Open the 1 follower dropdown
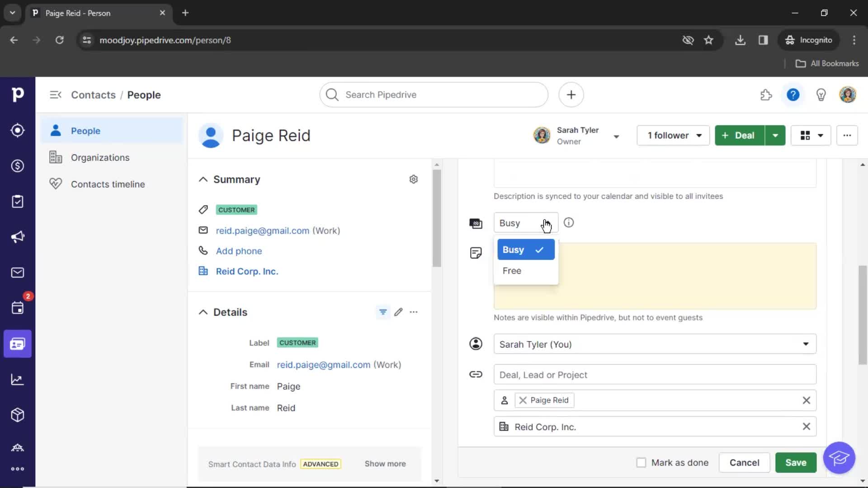 [673, 136]
